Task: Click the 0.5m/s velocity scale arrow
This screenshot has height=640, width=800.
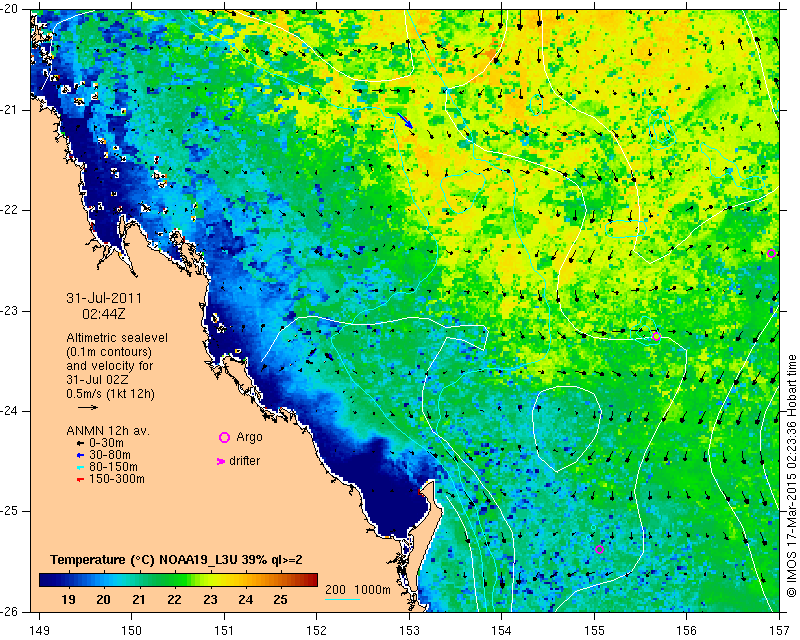Action: (88, 407)
